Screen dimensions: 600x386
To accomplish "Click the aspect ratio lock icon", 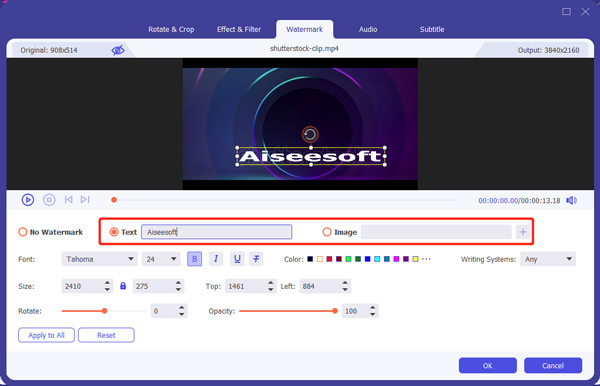I will [123, 286].
